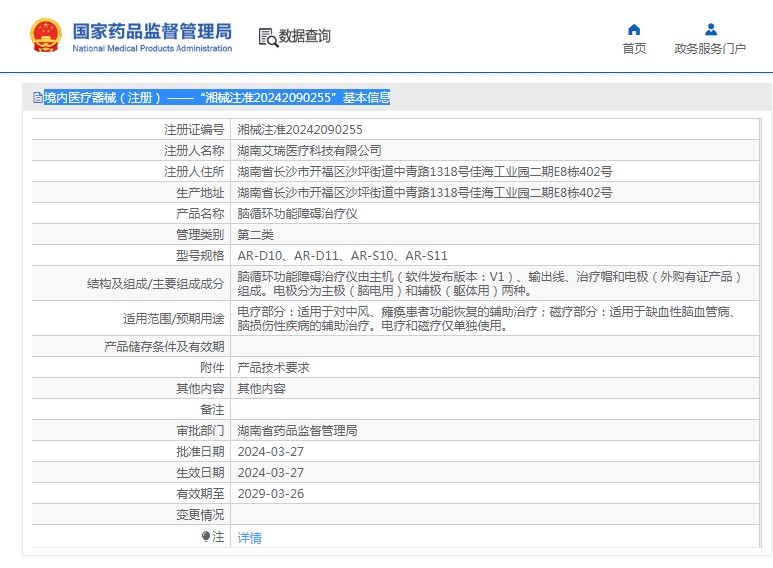Click the National Medical Products Administration subtitle
This screenshot has width=773, height=568.
(x=152, y=48)
